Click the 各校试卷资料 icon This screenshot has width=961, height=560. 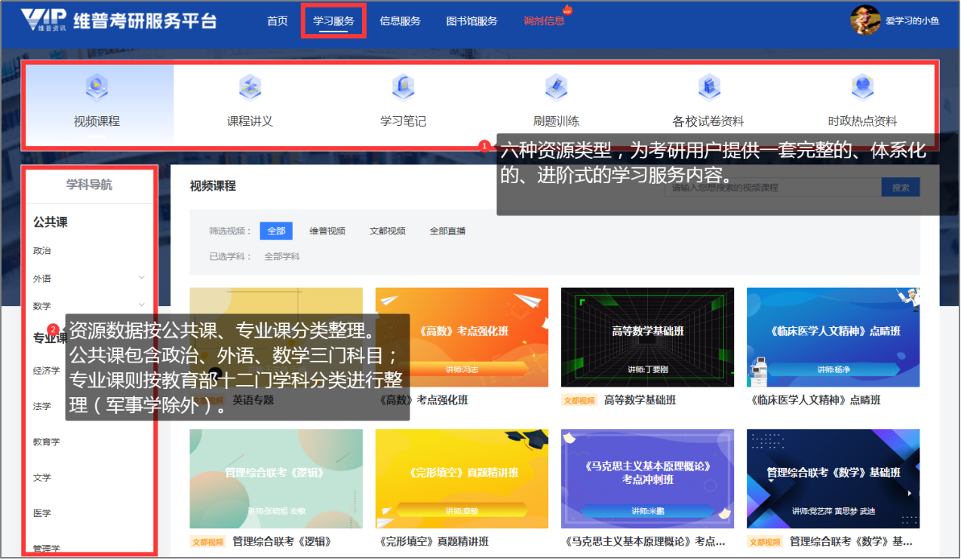click(708, 88)
